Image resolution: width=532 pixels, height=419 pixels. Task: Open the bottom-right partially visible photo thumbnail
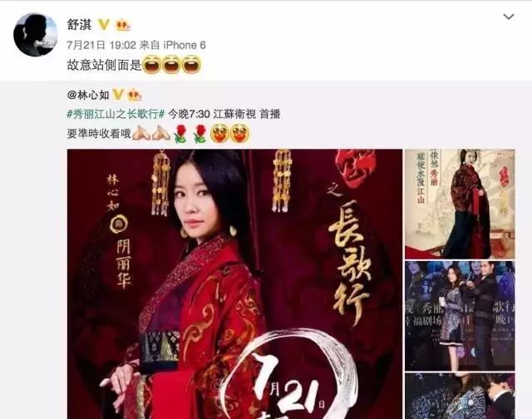click(x=460, y=396)
